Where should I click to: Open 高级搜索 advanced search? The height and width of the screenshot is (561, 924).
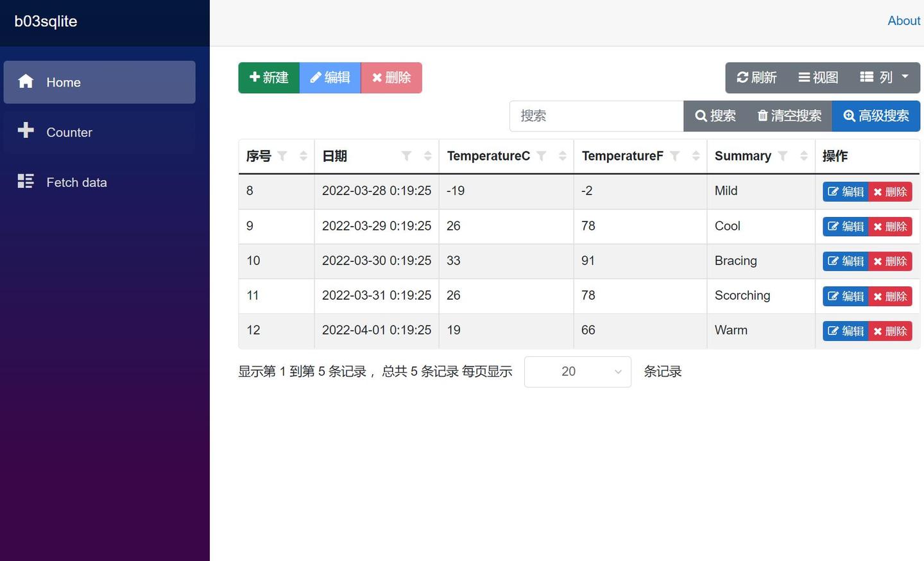876,116
